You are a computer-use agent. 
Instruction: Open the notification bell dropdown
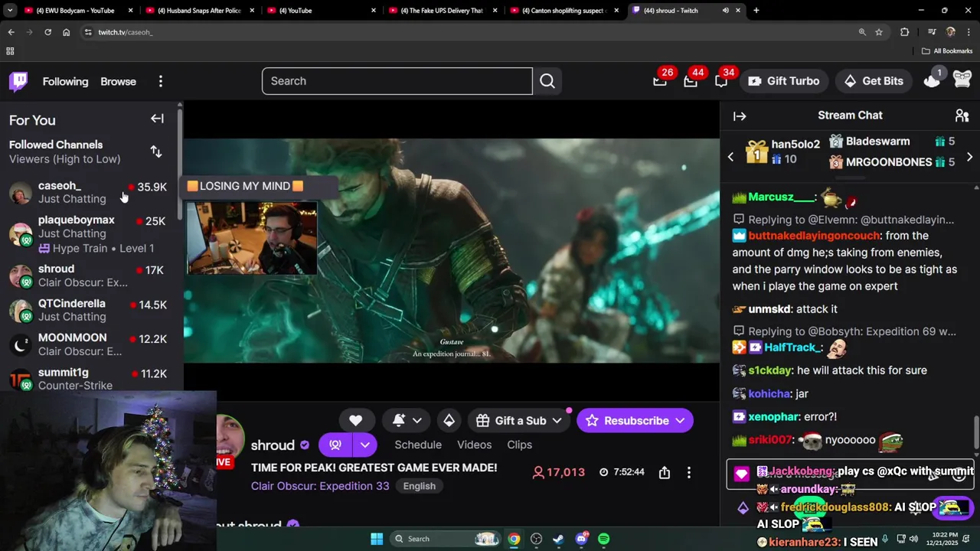point(407,420)
